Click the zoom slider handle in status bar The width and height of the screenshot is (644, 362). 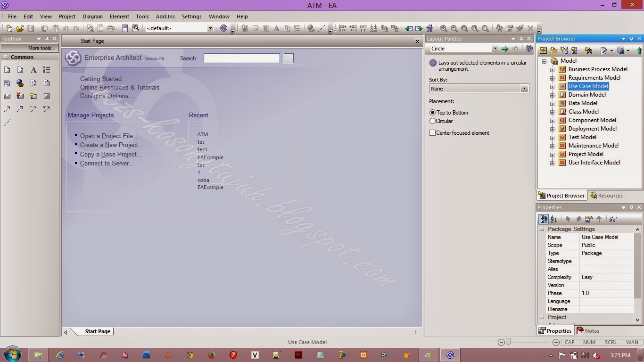click(x=508, y=342)
